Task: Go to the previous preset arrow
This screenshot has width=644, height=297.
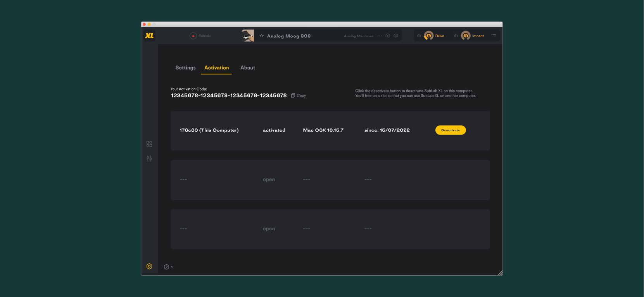Action: (x=388, y=36)
